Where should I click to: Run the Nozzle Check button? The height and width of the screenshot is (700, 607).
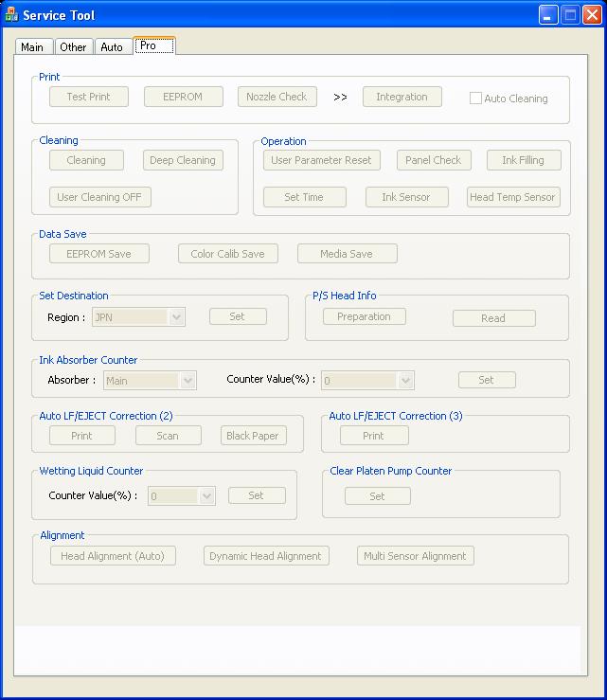[277, 97]
